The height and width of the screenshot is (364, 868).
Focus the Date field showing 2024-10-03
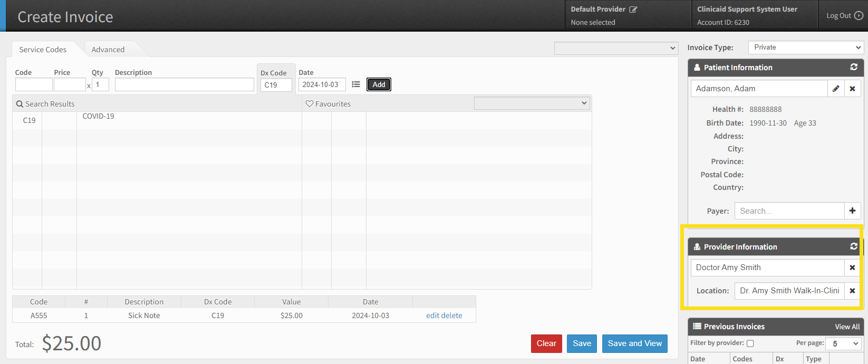pyautogui.click(x=322, y=84)
